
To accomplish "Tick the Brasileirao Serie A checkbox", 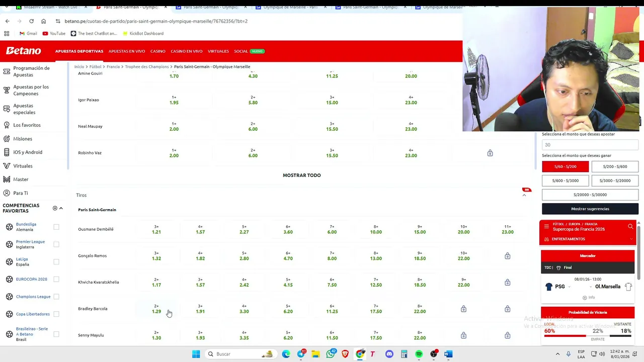I will (56, 334).
